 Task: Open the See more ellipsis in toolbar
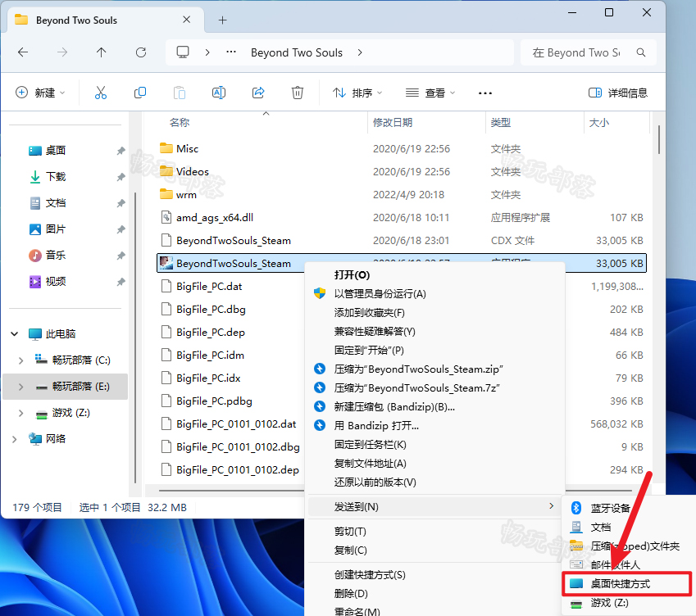485,93
